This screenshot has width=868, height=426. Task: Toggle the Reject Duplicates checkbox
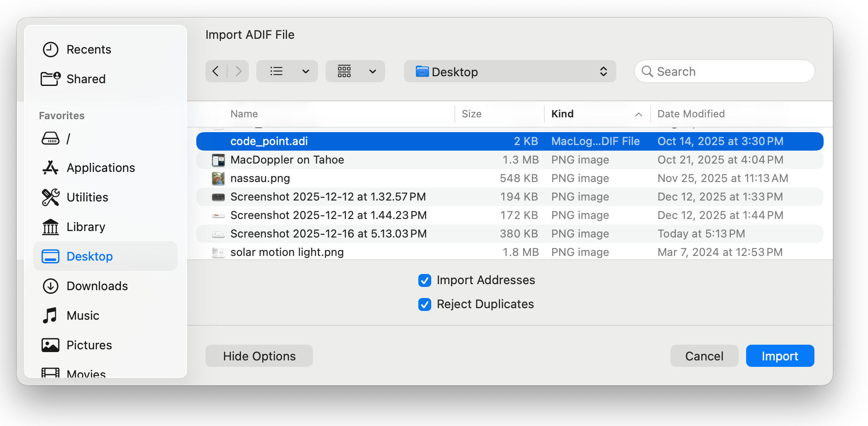coord(424,304)
